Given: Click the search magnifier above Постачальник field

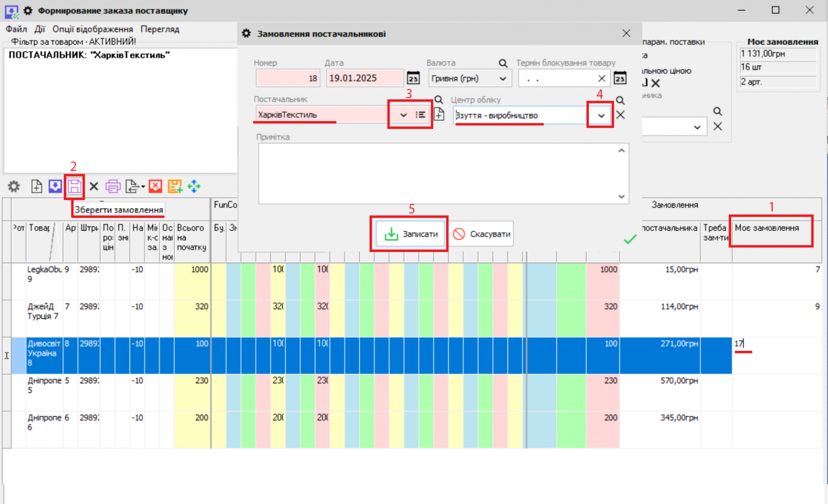Looking at the screenshot, I should tap(438, 100).
